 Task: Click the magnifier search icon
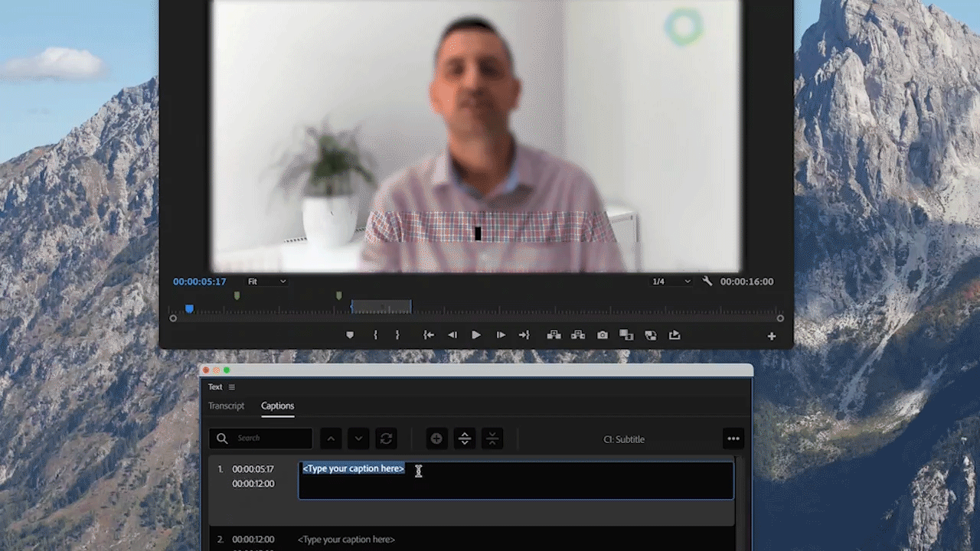click(222, 439)
